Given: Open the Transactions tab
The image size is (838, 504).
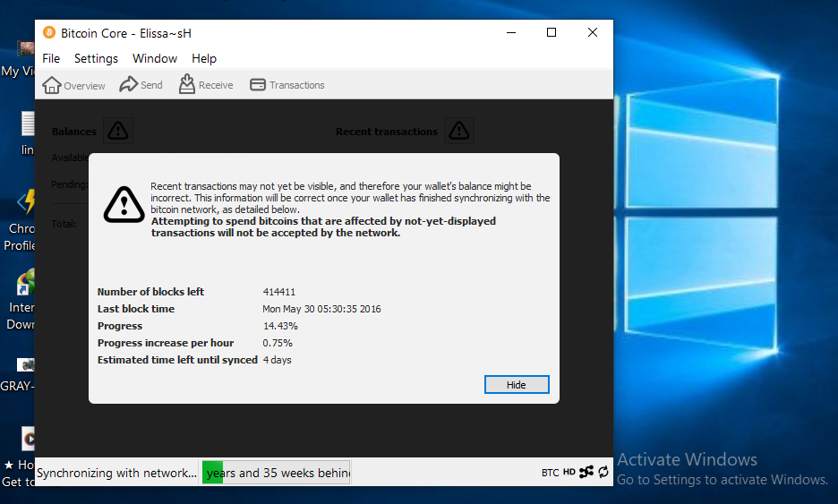Looking at the screenshot, I should tap(287, 85).
